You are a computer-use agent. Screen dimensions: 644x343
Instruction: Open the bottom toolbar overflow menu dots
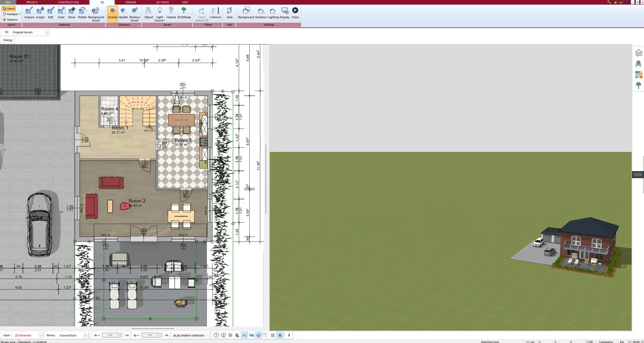coord(289,335)
